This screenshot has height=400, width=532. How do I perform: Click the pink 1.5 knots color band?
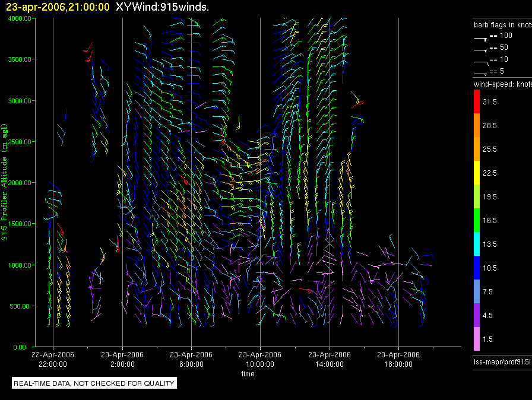tap(477, 339)
